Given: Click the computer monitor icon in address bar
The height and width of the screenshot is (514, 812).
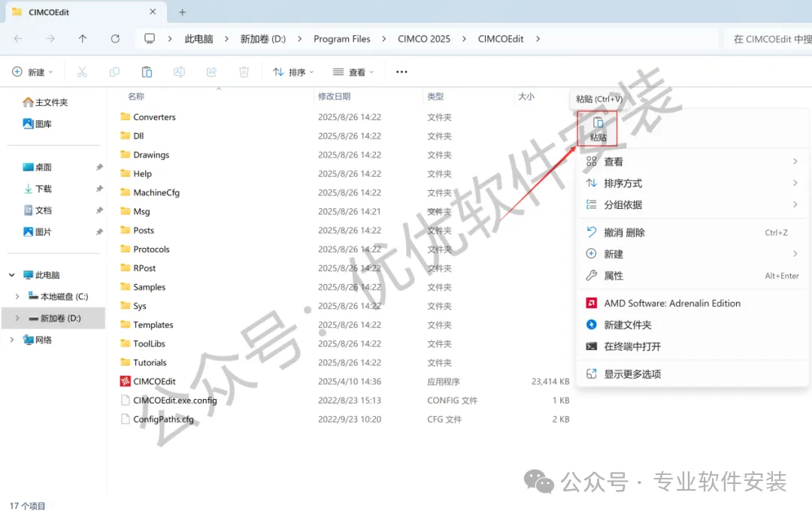Looking at the screenshot, I should pos(150,39).
